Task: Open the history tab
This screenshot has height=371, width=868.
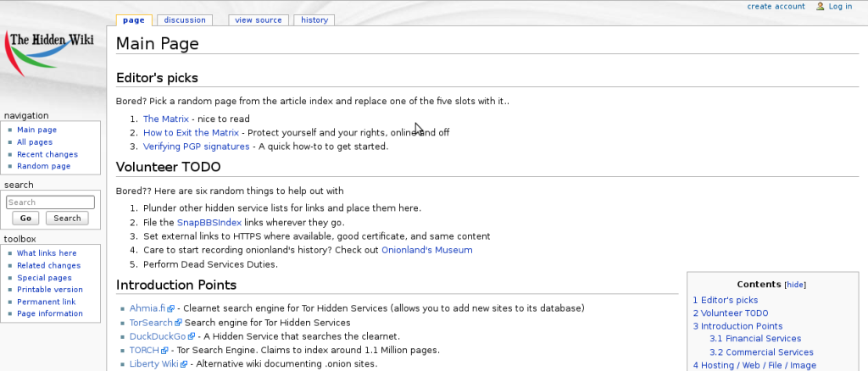Action: 314,20
